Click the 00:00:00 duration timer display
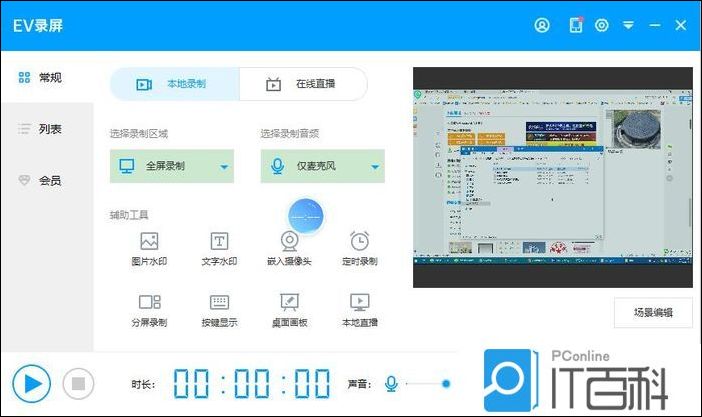702x417 pixels. (252, 384)
